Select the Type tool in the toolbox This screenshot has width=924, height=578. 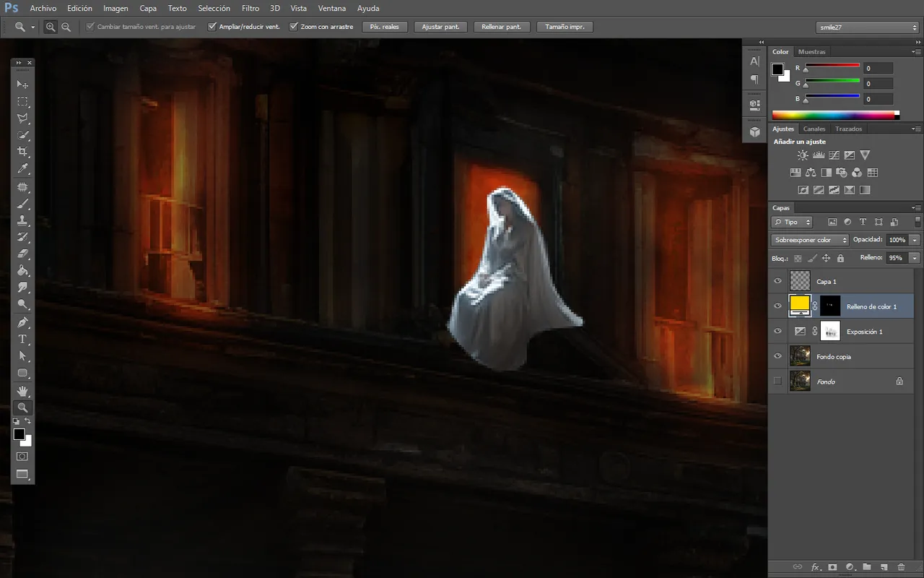(22, 340)
